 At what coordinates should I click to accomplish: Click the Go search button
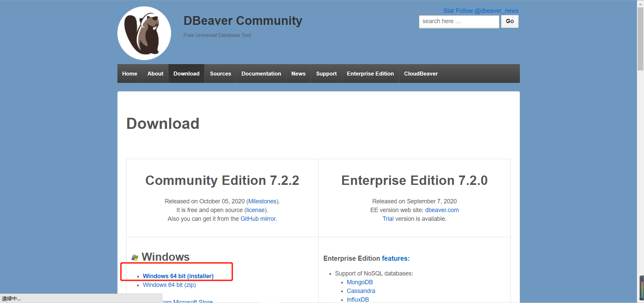tap(509, 21)
